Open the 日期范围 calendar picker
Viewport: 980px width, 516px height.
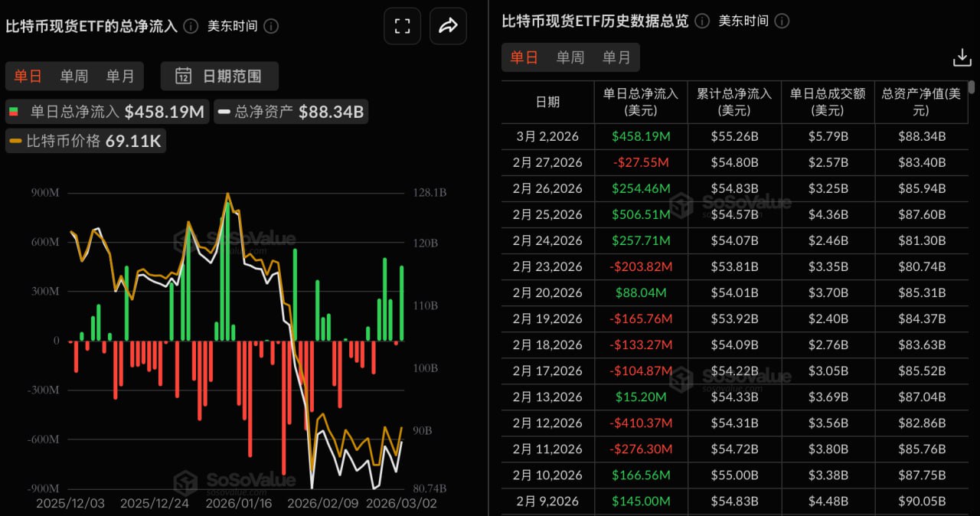tap(219, 76)
